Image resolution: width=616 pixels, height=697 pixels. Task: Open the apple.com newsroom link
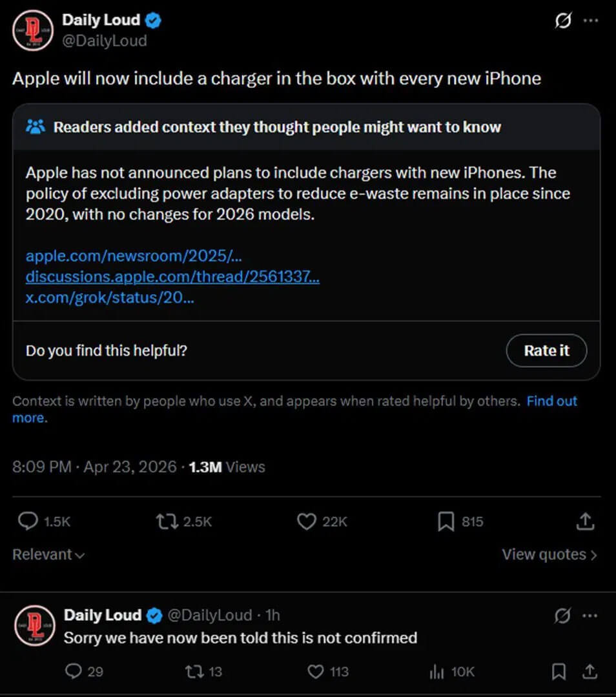pos(132,256)
